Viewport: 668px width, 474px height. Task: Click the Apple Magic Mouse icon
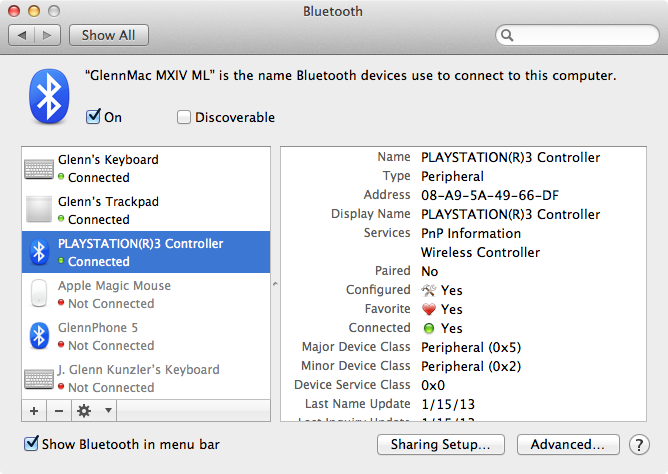39,294
